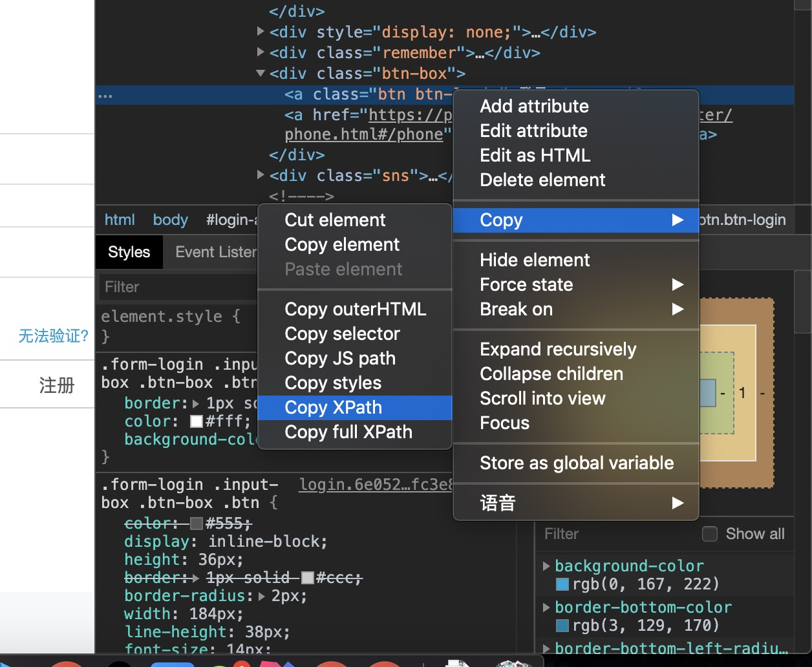Enable the Show all checkbox
This screenshot has width=812, height=667.
pyautogui.click(x=710, y=534)
